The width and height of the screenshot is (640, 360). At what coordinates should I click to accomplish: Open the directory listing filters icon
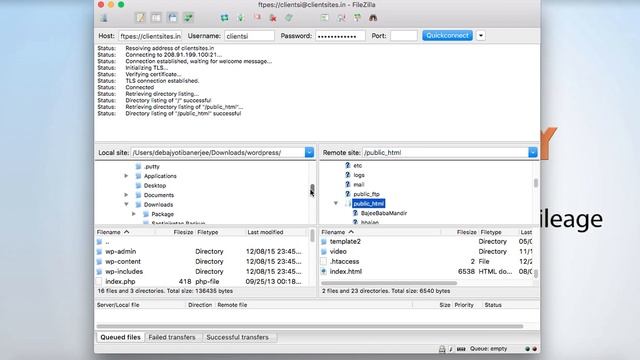pyautogui.click(x=325, y=18)
